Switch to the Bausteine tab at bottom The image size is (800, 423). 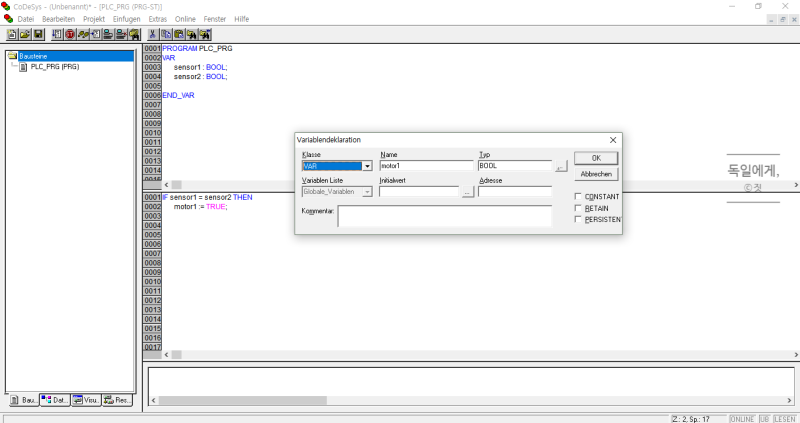(x=24, y=400)
